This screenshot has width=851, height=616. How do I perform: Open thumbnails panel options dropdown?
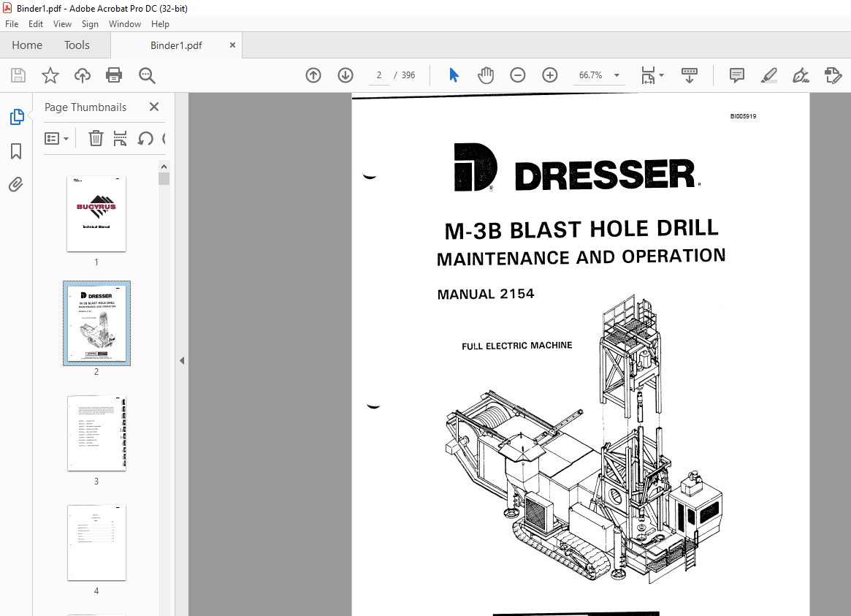point(56,138)
